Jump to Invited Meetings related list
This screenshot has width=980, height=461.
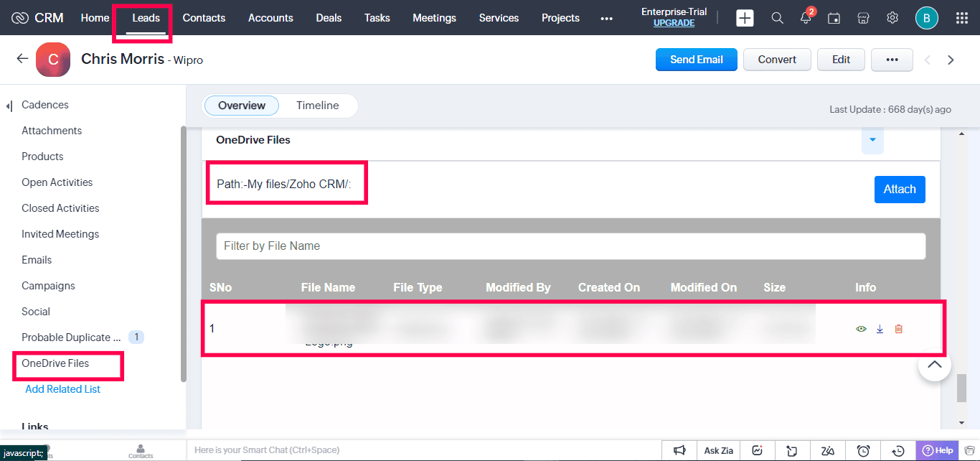click(60, 234)
